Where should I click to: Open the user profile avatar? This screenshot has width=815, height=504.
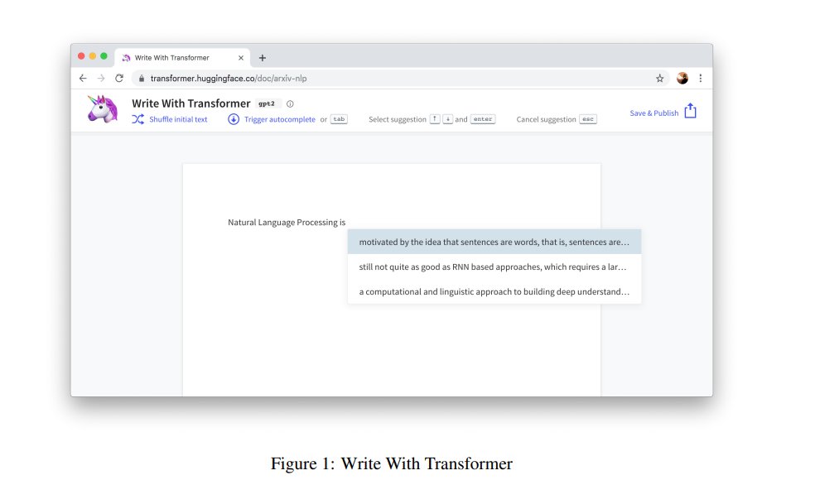pyautogui.click(x=682, y=79)
